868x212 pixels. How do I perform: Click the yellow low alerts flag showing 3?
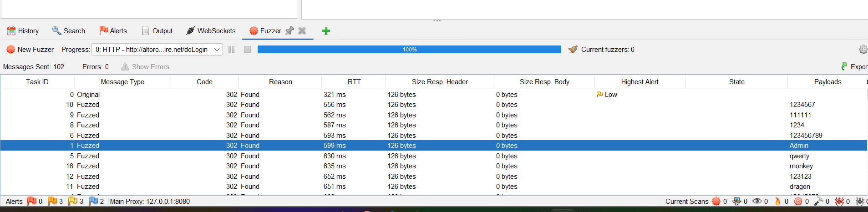72,201
